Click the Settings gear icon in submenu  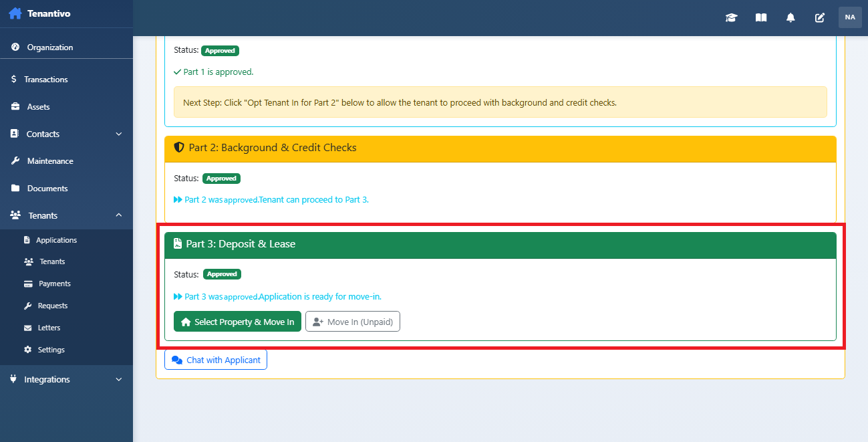28,350
